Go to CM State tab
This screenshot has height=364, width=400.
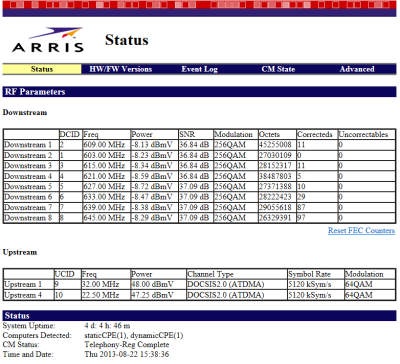tap(278, 69)
